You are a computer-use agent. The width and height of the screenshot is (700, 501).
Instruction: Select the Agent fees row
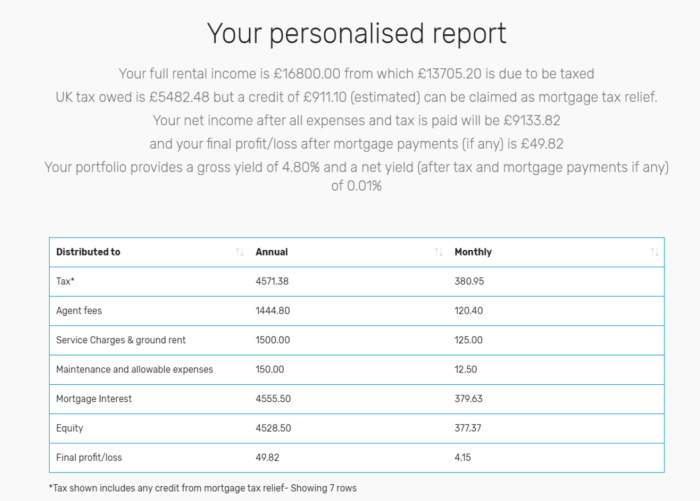coord(357,311)
